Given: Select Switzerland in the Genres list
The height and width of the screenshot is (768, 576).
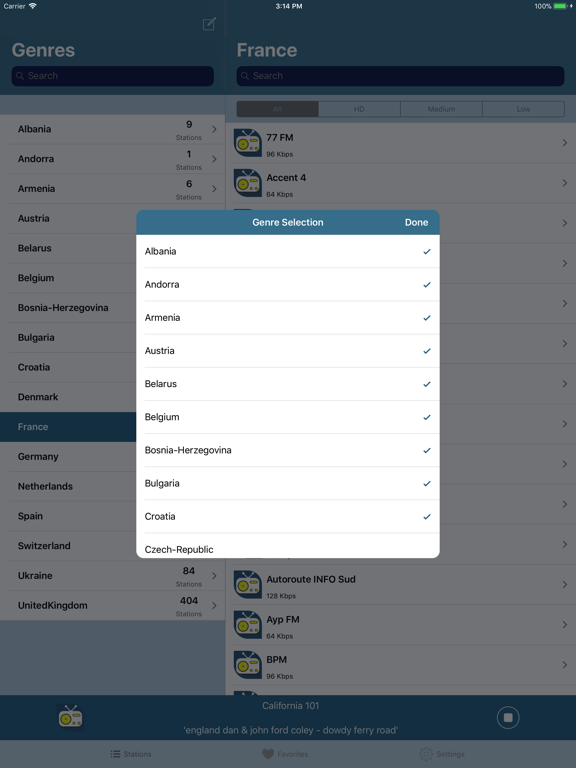Looking at the screenshot, I should (x=68, y=546).
